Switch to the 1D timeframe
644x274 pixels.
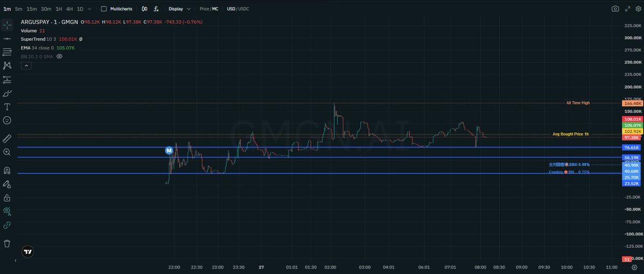(x=80, y=9)
